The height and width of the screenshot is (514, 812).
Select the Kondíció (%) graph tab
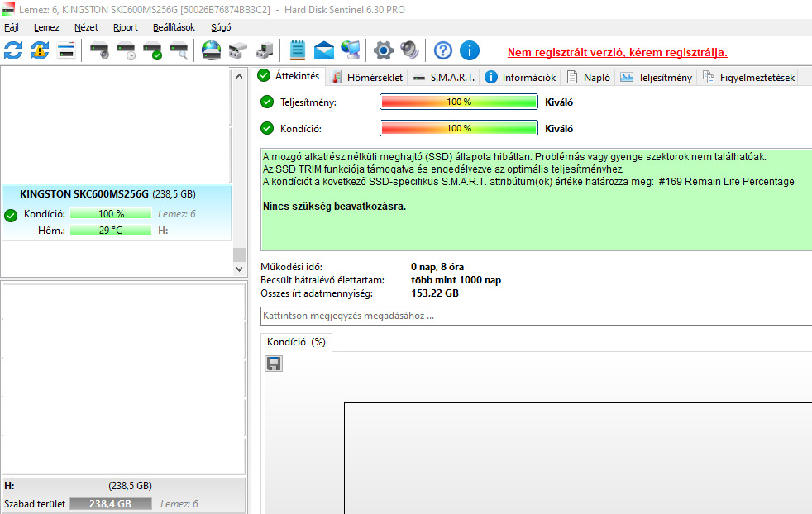pos(296,342)
